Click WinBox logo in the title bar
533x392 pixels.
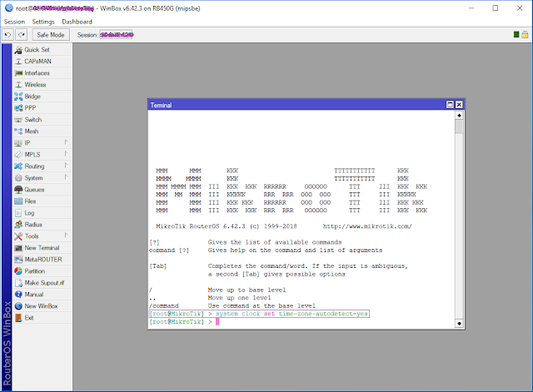(x=9, y=8)
